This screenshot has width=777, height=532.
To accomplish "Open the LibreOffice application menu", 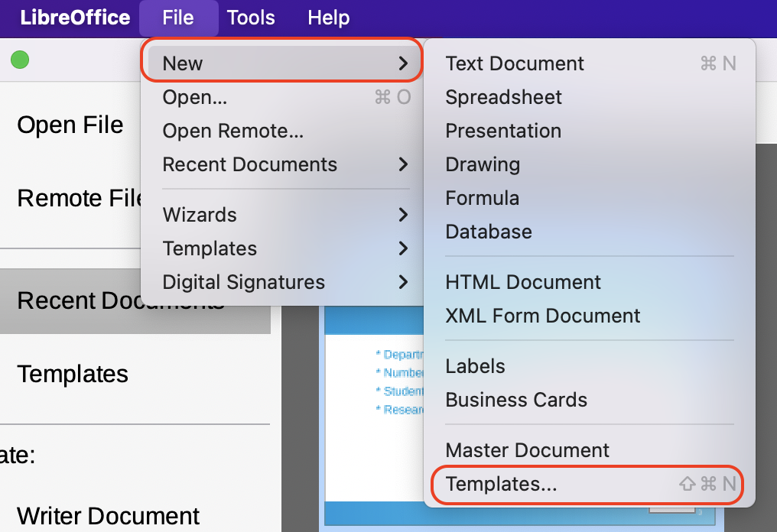I will pos(75,18).
